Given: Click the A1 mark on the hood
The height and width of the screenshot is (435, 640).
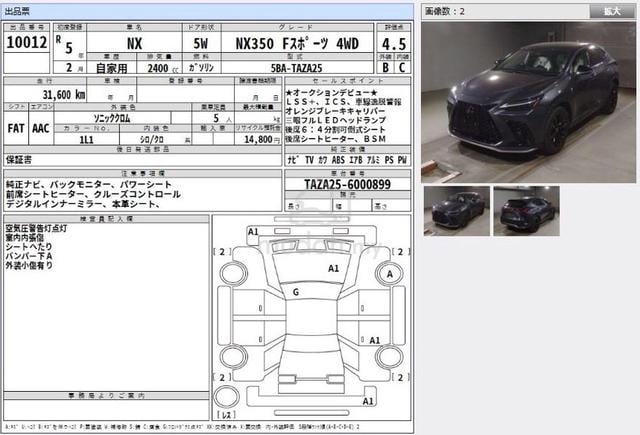Looking at the screenshot, I should [333, 268].
